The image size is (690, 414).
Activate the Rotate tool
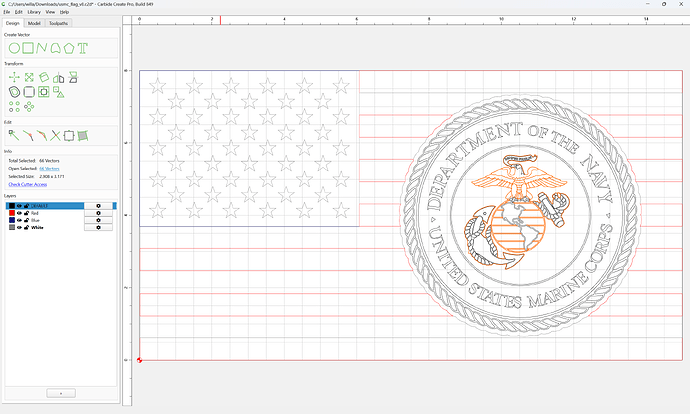point(44,77)
